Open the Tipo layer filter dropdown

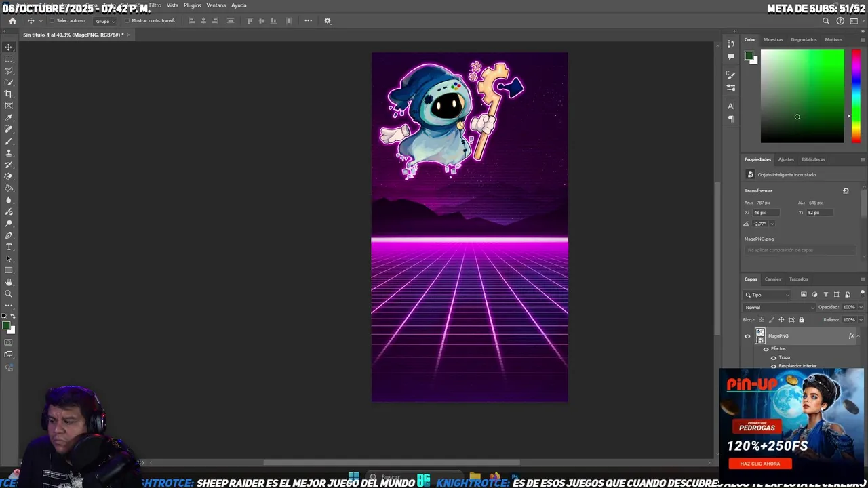768,295
